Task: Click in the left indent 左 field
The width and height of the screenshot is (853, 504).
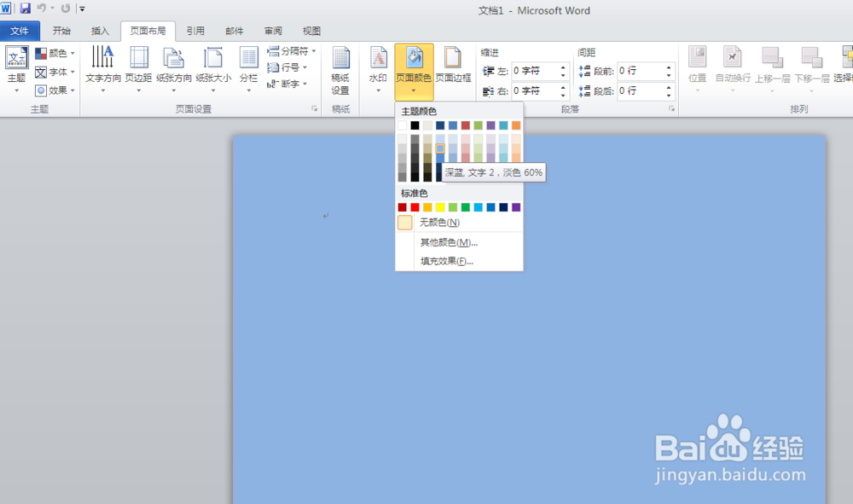Action: [x=535, y=72]
